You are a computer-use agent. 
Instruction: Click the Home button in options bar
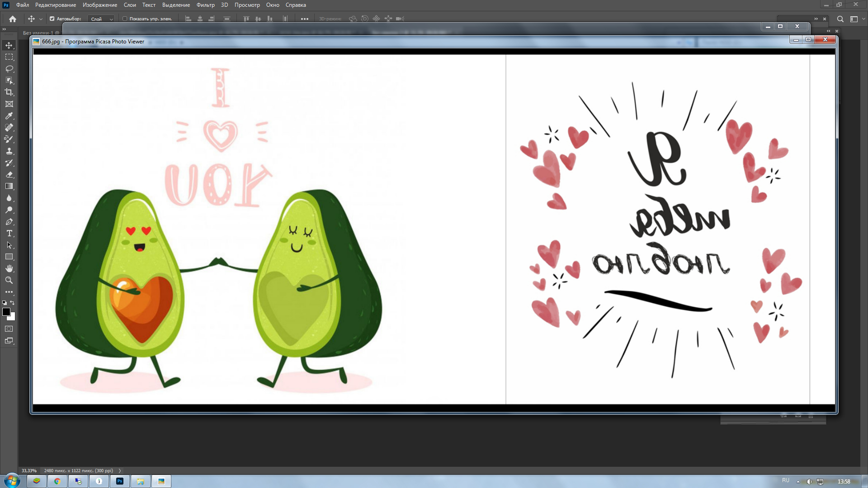click(x=13, y=19)
